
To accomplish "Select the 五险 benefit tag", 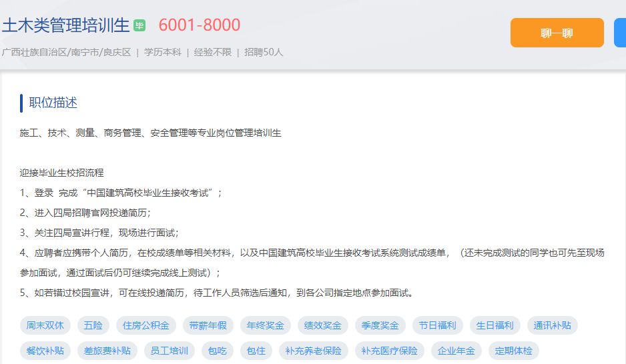I will click(93, 325).
